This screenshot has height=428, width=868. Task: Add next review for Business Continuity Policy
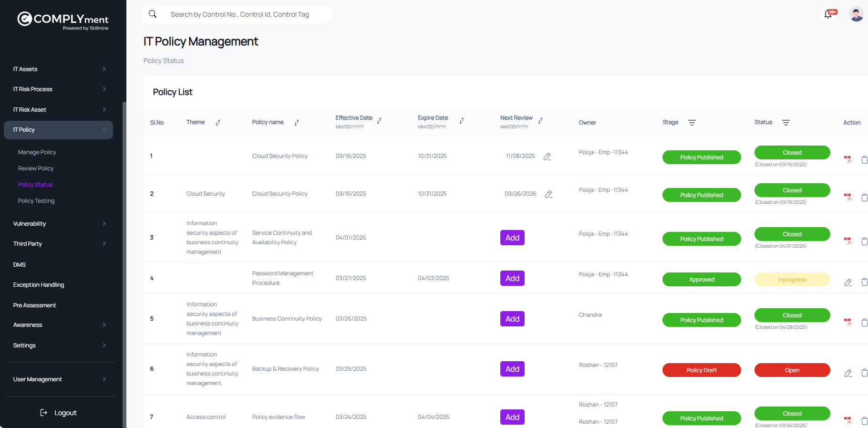pos(512,319)
